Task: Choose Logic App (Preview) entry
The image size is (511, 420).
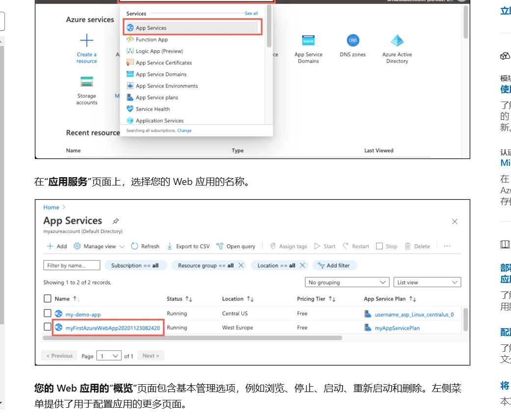Action: pyautogui.click(x=160, y=51)
